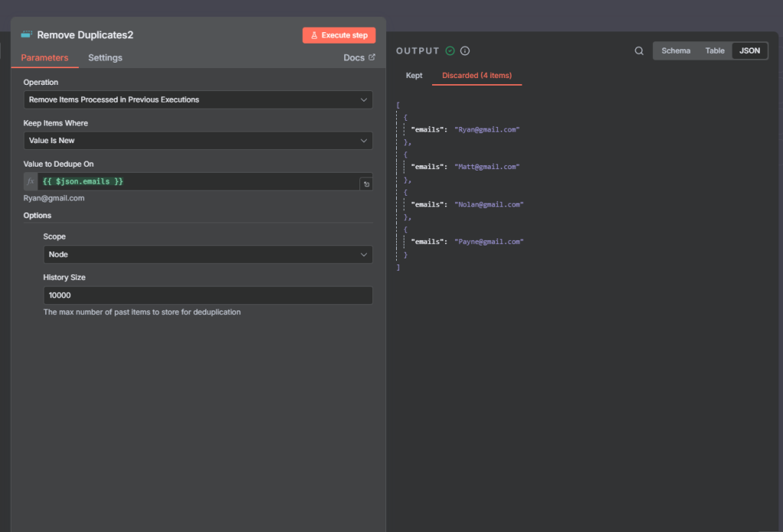Expand the Operation dropdown
The height and width of the screenshot is (532, 783).
pos(198,100)
